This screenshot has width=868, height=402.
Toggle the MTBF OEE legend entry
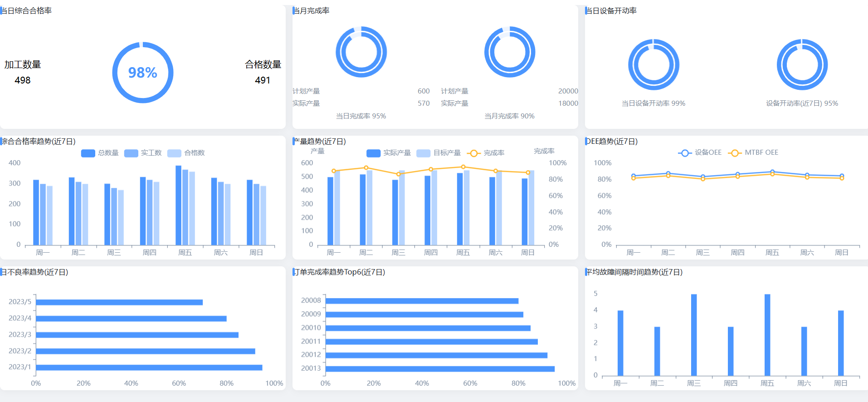point(753,152)
